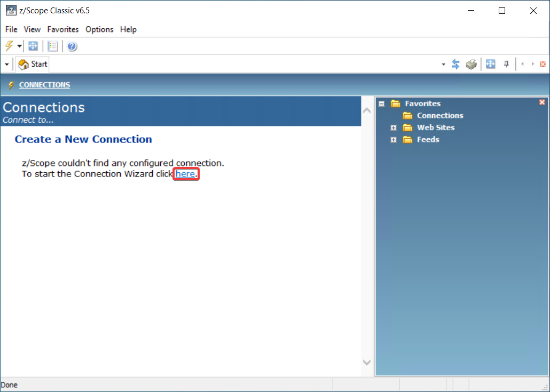Screen dimensions: 550x392
Task: Click the blue transfer arrows icon
Action: tap(455, 64)
